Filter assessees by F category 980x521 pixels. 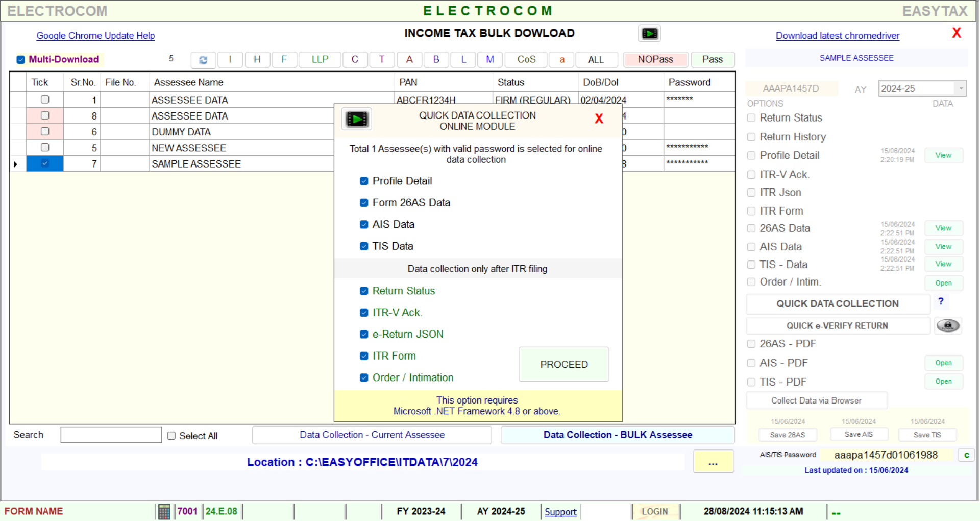click(x=284, y=60)
